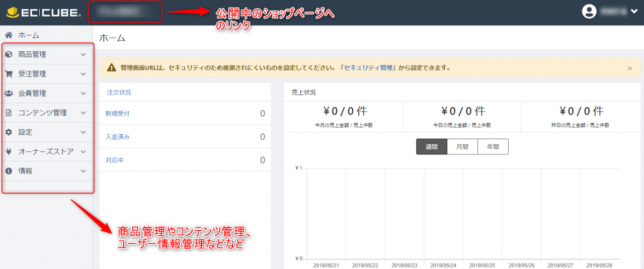The image size is (644, 269).
Task: Click the EC-CUBE logo
Action: [x=43, y=13]
